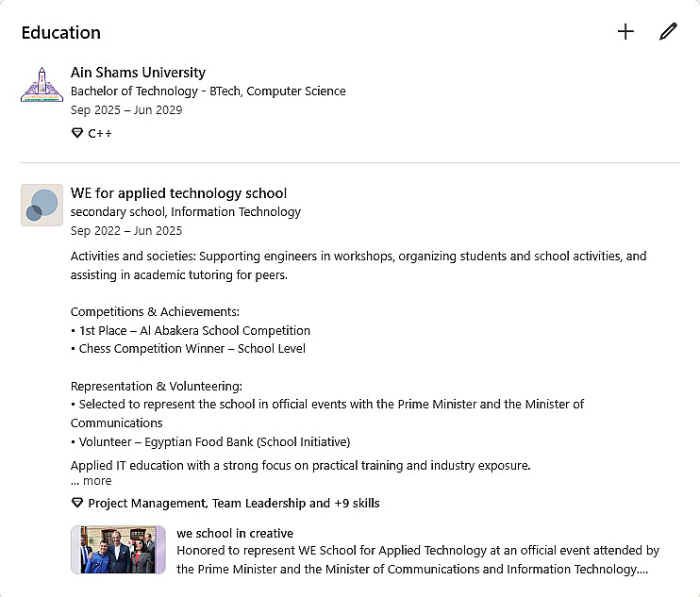
Task: Open WE for applied technology school title
Action: coord(178,192)
